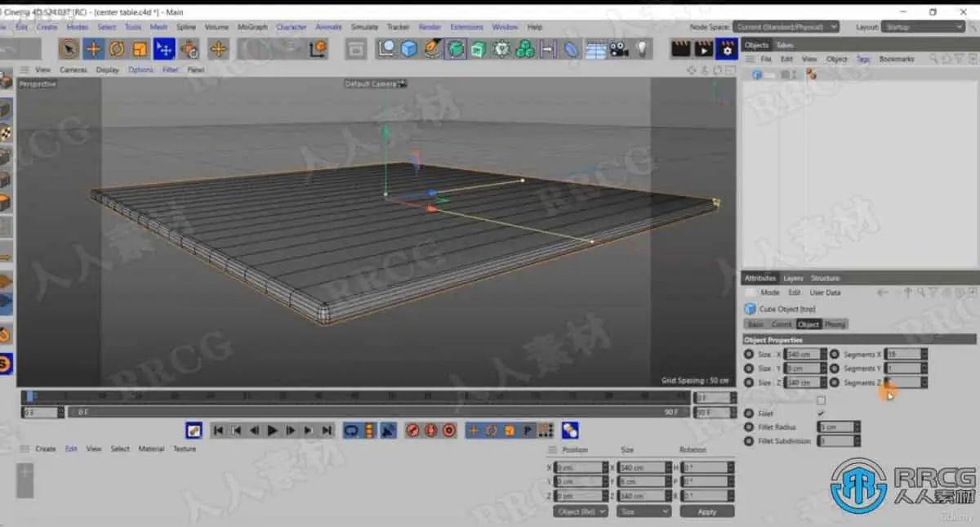The image size is (980, 527).
Task: Switch to the Structure tab
Action: pyautogui.click(x=825, y=279)
